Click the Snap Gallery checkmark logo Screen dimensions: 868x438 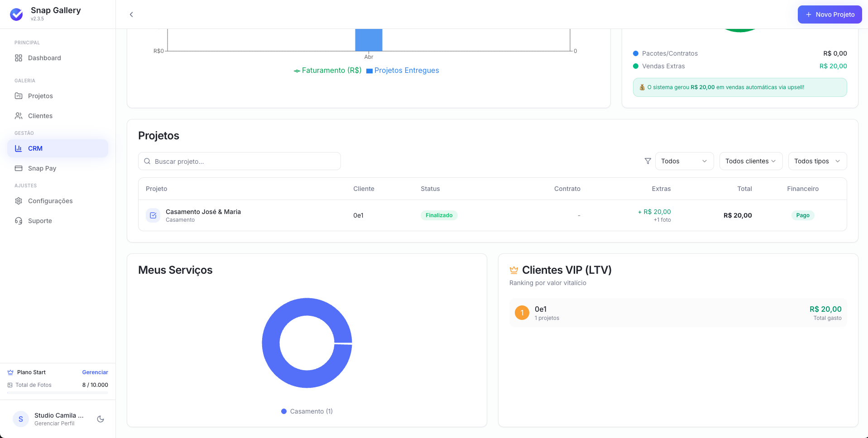click(17, 14)
